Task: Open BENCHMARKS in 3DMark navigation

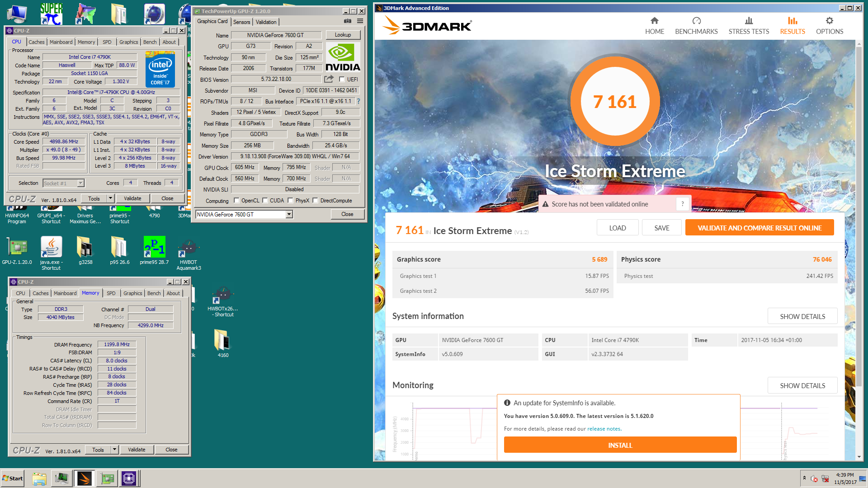Action: tap(696, 26)
